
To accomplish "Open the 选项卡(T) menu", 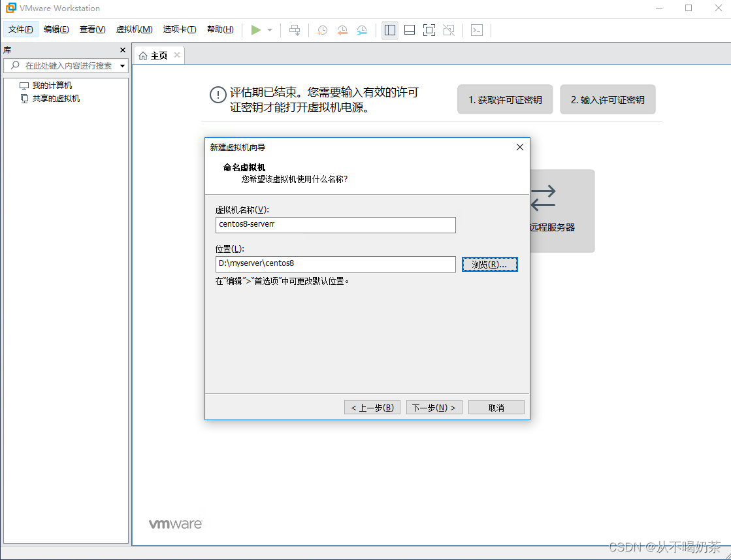I will (x=180, y=29).
